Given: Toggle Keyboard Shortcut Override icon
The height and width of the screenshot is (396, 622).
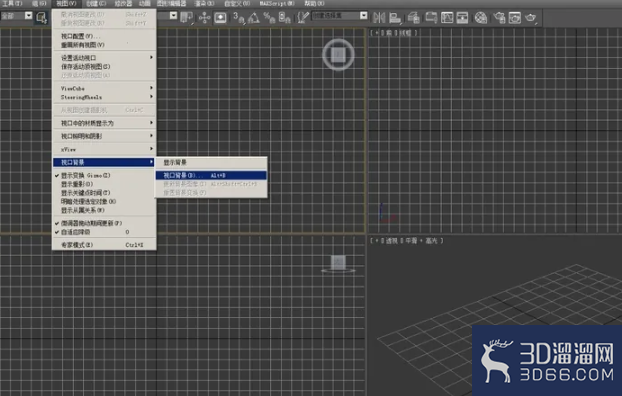Looking at the screenshot, I should 220,17.
